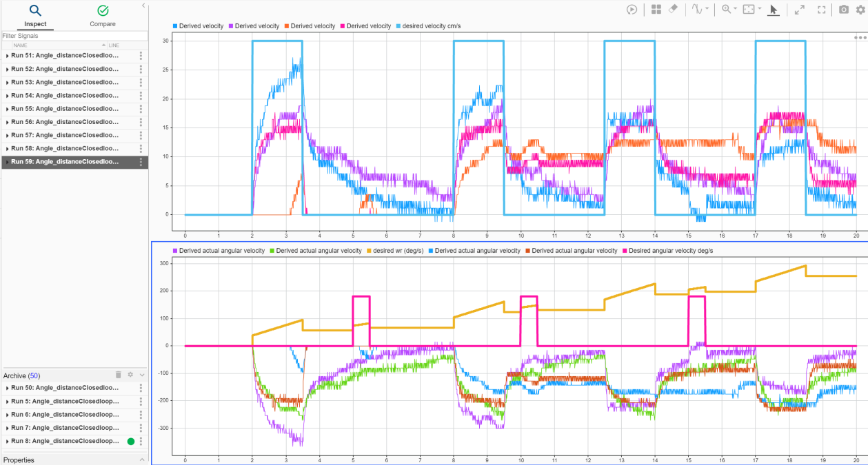Select the archived Run 6 row

click(x=74, y=415)
